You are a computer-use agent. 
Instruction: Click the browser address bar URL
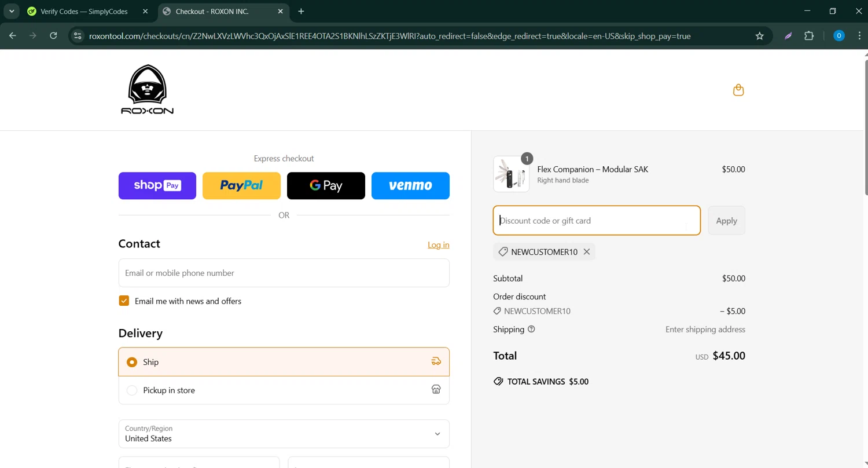tap(390, 36)
